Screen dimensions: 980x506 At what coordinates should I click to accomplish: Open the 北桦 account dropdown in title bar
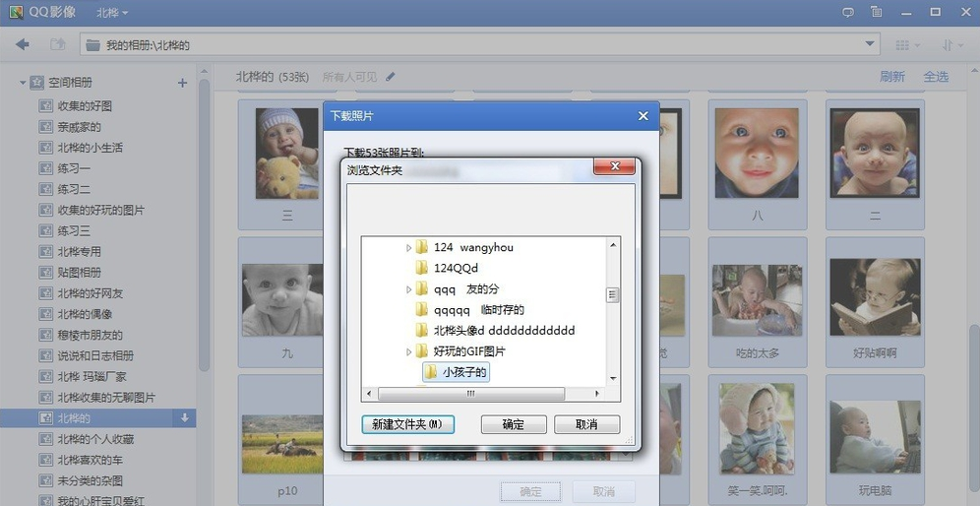[x=112, y=13]
